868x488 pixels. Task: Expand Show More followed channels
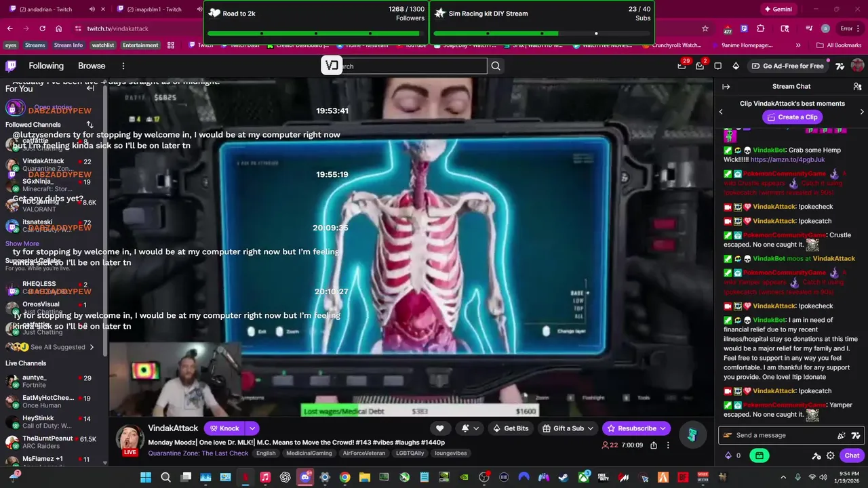(22, 243)
